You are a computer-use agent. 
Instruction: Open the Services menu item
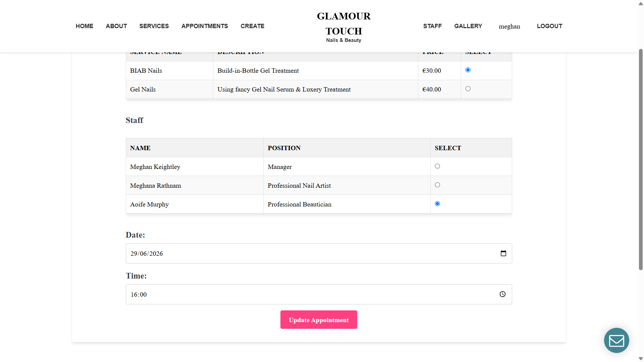(154, 26)
